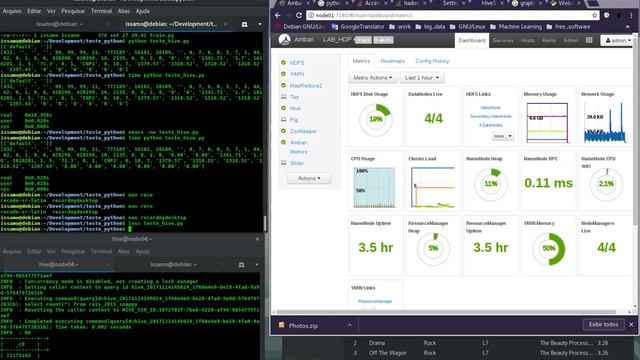Open the Hosts page in Ambari
Viewport: 640px width, 360px height.
[x=527, y=40]
